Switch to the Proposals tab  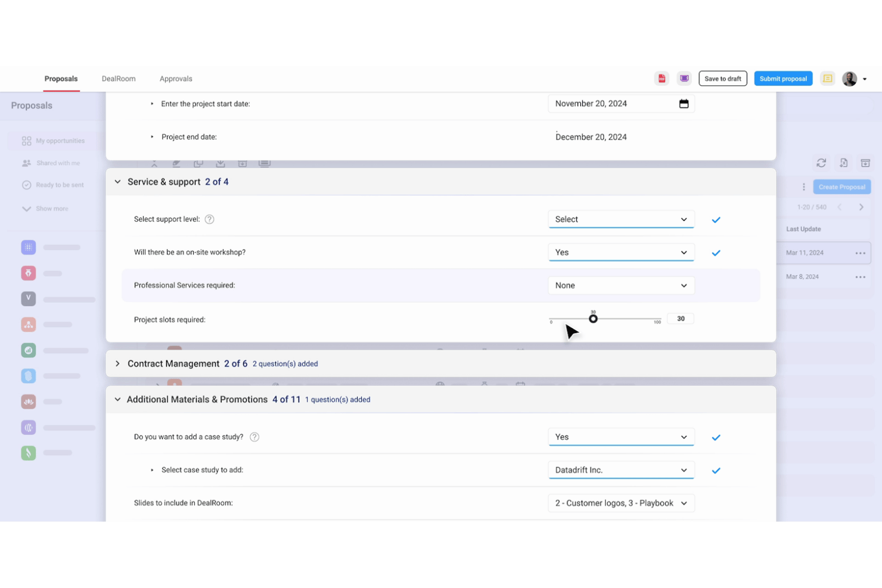(x=61, y=79)
